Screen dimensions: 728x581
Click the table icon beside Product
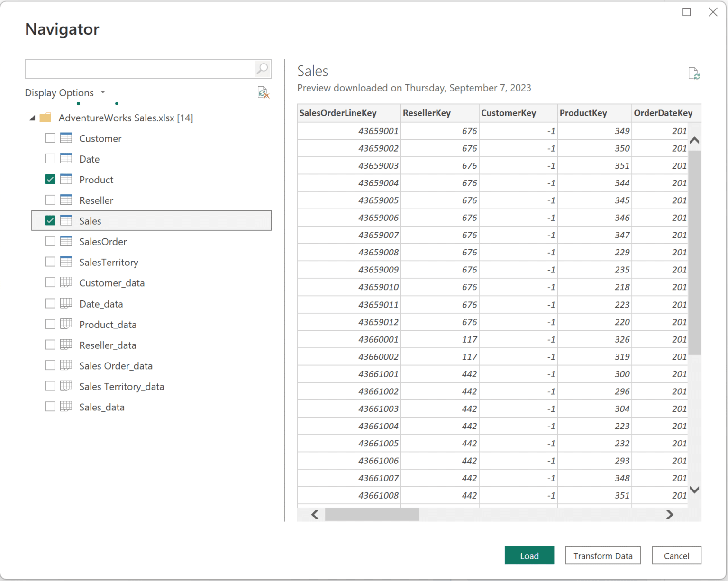tap(65, 179)
